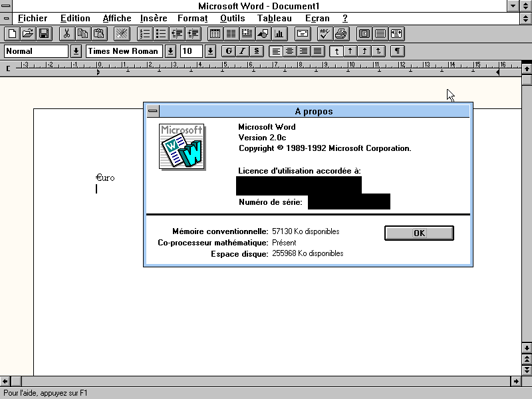Zoom to 100 percent view icon
This screenshot has height=399, width=532.
coord(380,34)
